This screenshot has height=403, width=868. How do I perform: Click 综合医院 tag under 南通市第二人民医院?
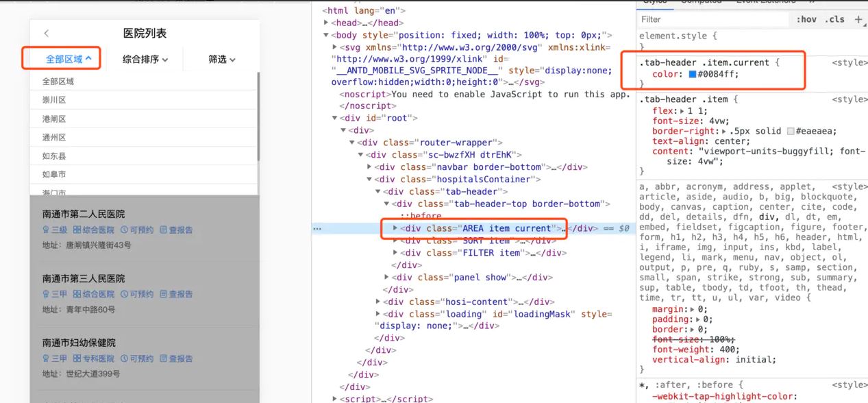coord(94,230)
